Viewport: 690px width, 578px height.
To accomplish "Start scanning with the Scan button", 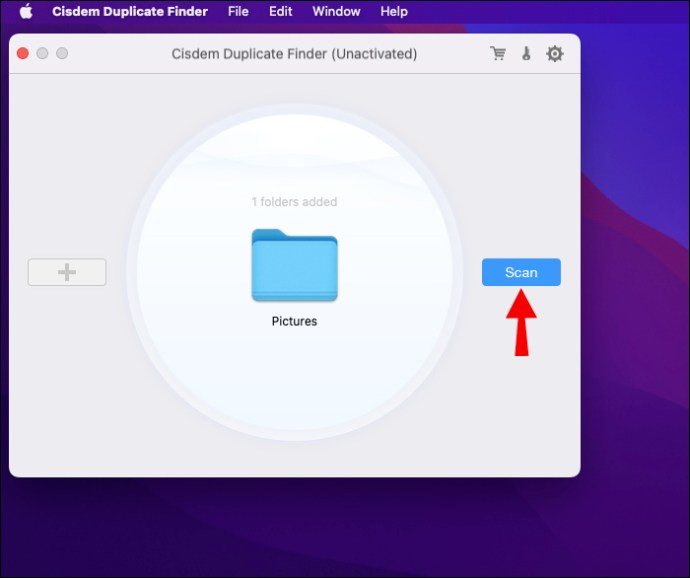I will (x=521, y=272).
